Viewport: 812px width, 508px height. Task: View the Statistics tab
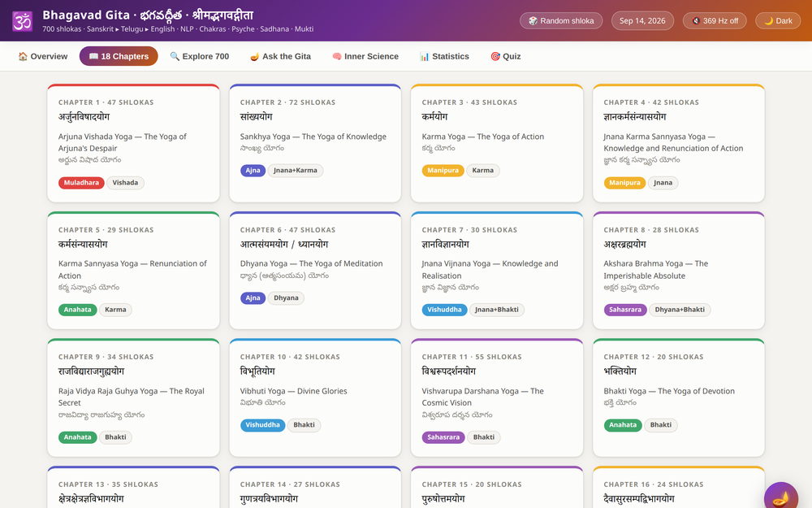444,56
